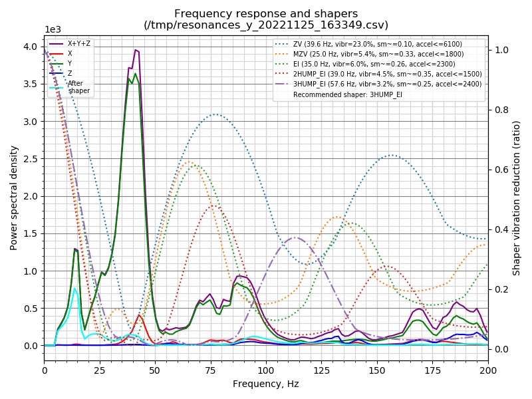Click the cyan After-shaper peak near 14 Hz

click(75, 289)
